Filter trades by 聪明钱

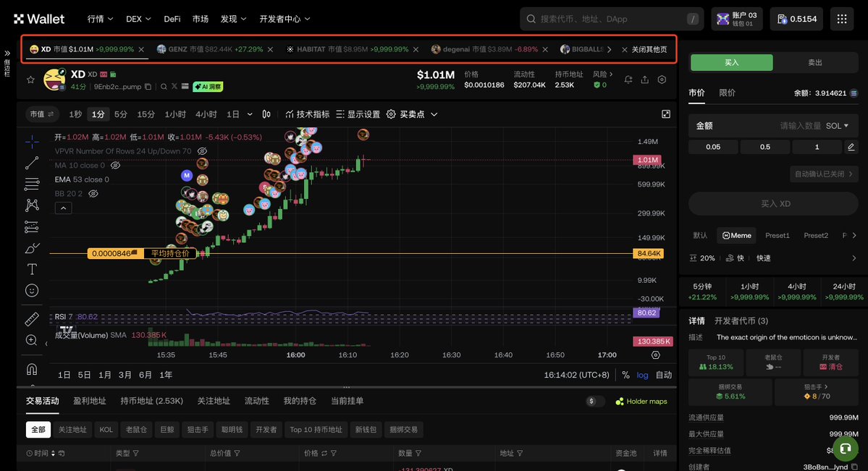coord(232,430)
